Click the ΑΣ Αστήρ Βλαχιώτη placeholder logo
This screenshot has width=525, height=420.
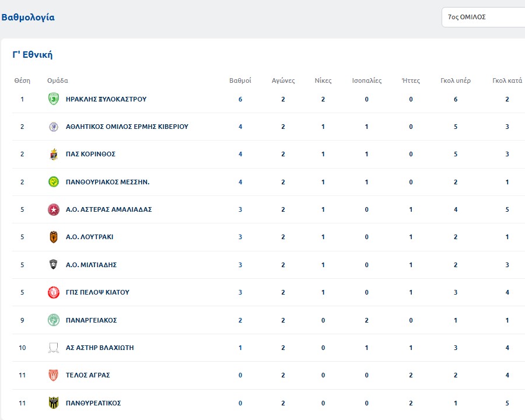click(54, 348)
